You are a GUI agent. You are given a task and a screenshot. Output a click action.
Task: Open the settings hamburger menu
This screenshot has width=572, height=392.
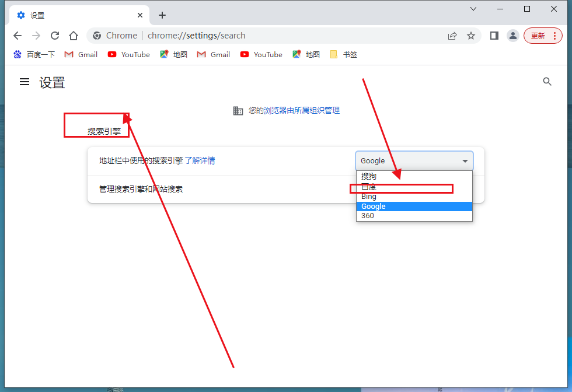(25, 82)
